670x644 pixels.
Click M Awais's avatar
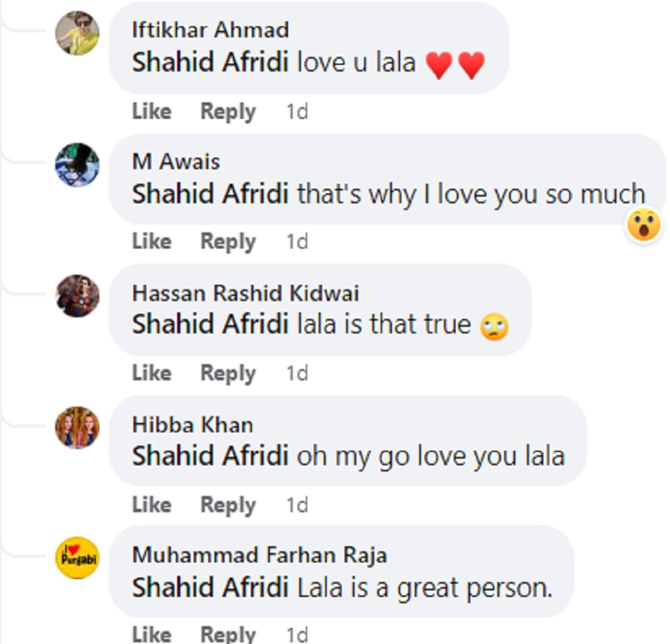click(x=77, y=165)
